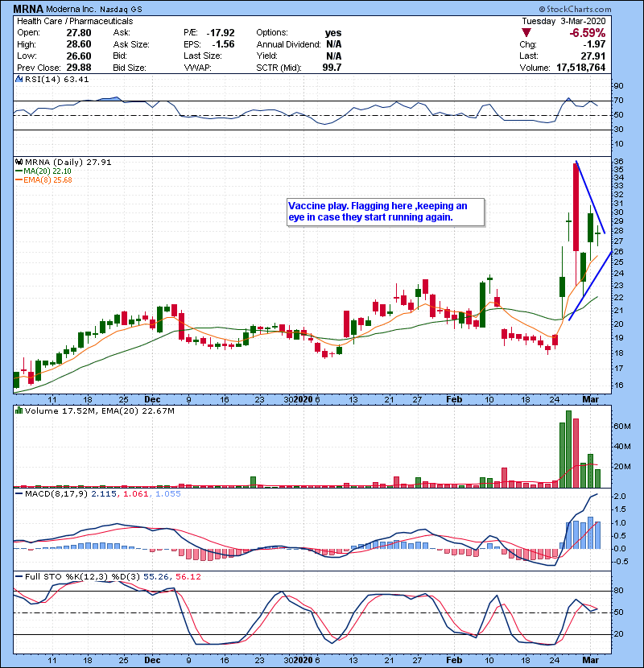Click the red MACD signal value 1.061
This screenshot has height=668, width=644.
[x=136, y=494]
